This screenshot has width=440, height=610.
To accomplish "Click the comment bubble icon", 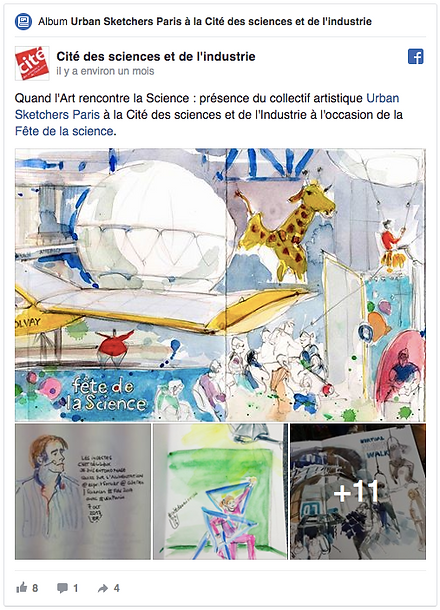I will click(x=62, y=588).
